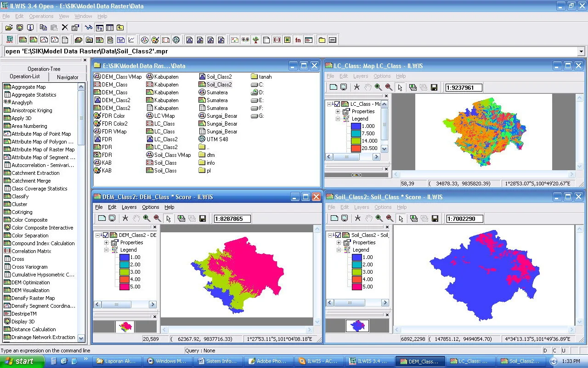Select the Normal pointer tool in Soil_Class2 window

click(401, 218)
